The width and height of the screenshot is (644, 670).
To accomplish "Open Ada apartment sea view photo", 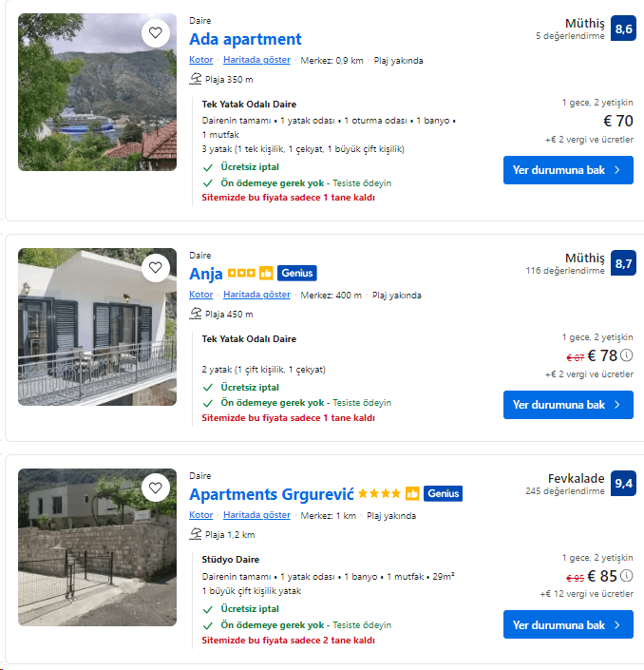I will (98, 92).
